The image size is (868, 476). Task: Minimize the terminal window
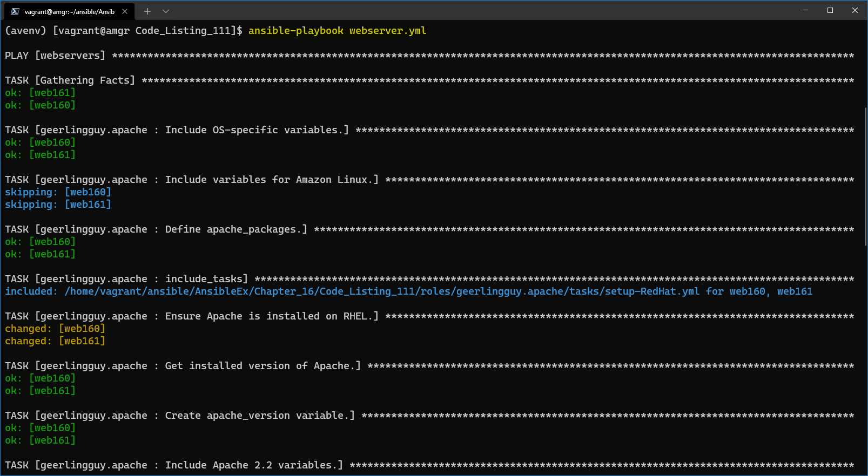805,10
